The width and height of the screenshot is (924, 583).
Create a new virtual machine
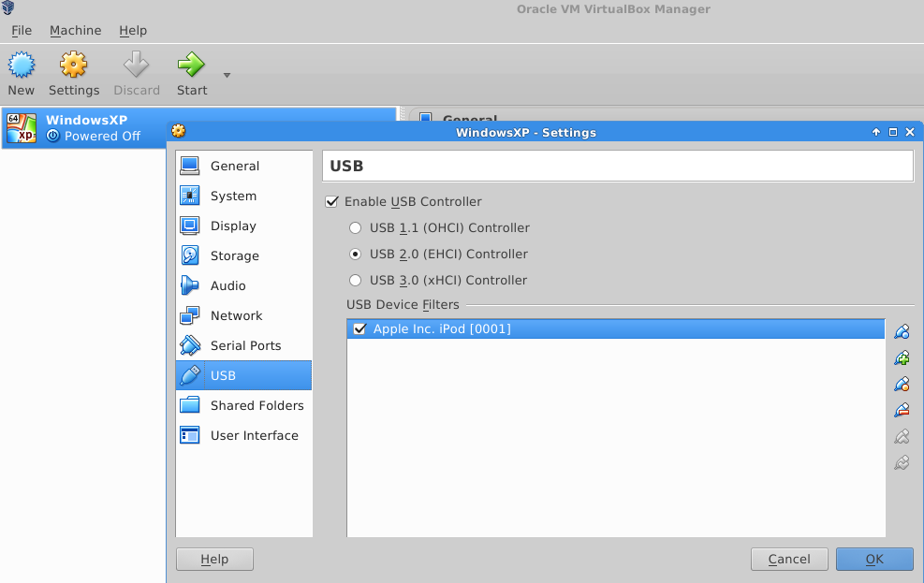21,70
